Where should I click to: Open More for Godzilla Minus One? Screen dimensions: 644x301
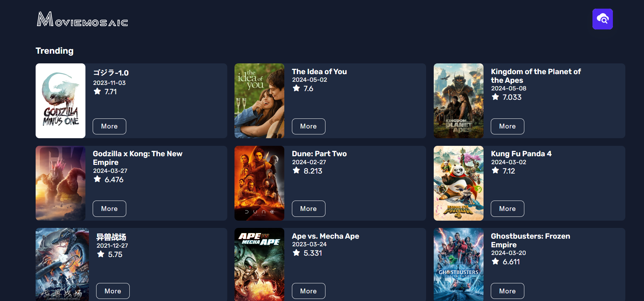click(109, 126)
